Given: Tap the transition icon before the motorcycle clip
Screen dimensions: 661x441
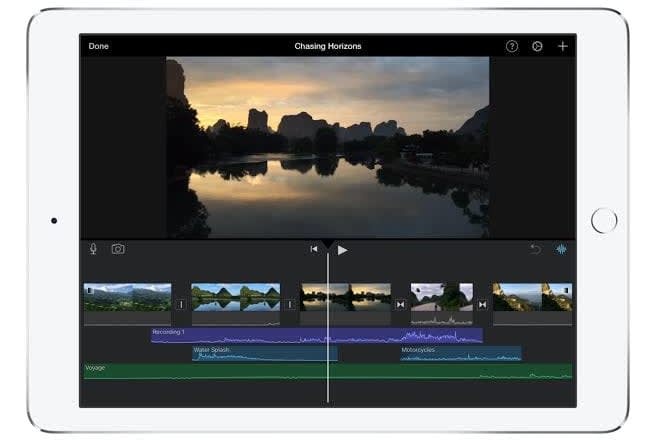Looking at the screenshot, I should (x=401, y=304).
